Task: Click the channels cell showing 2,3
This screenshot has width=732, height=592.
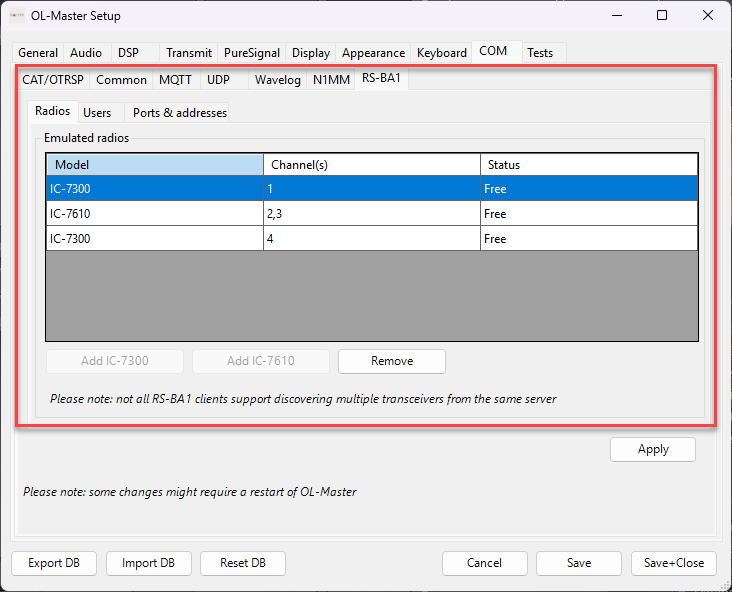Action: pos(372,214)
